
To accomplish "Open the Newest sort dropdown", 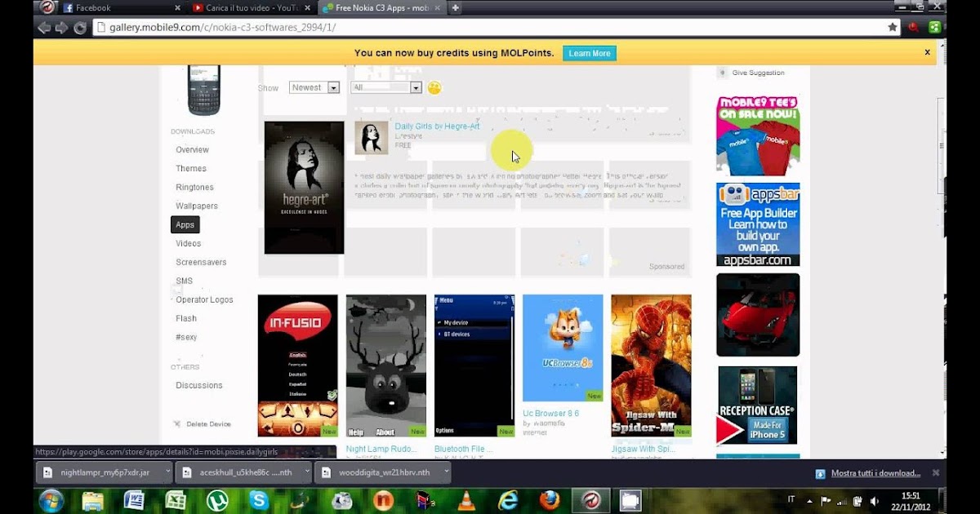I will (x=314, y=87).
